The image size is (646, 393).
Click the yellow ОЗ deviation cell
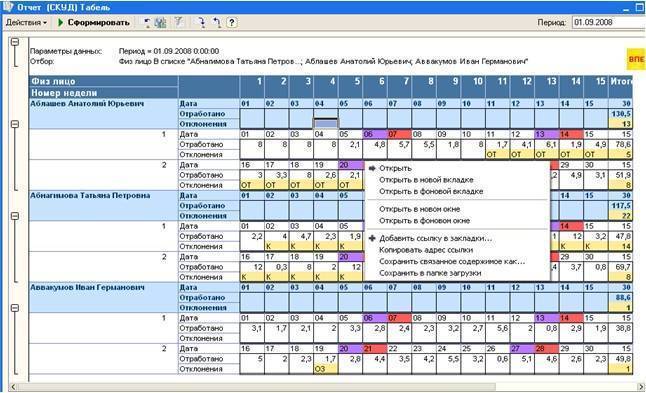325,369
